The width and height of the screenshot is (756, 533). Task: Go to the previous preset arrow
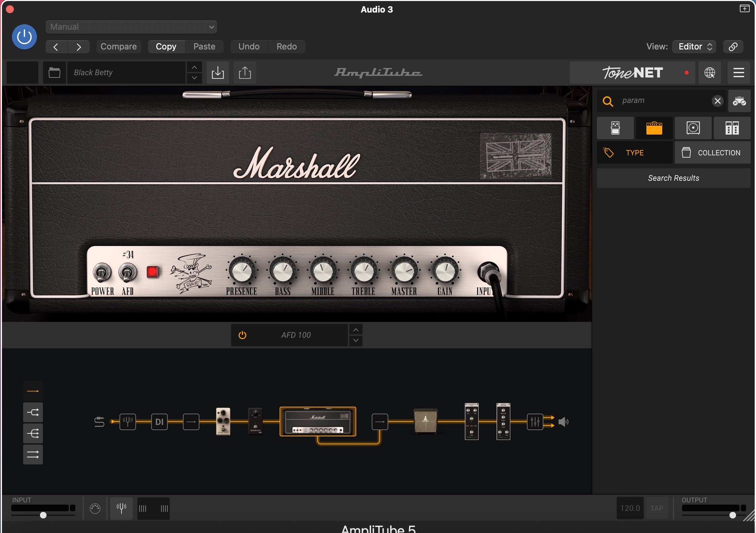(56, 47)
